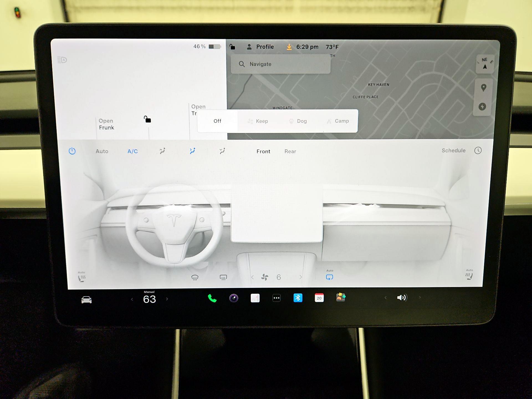Tap the auto headlight indicator icon

pos(62,60)
